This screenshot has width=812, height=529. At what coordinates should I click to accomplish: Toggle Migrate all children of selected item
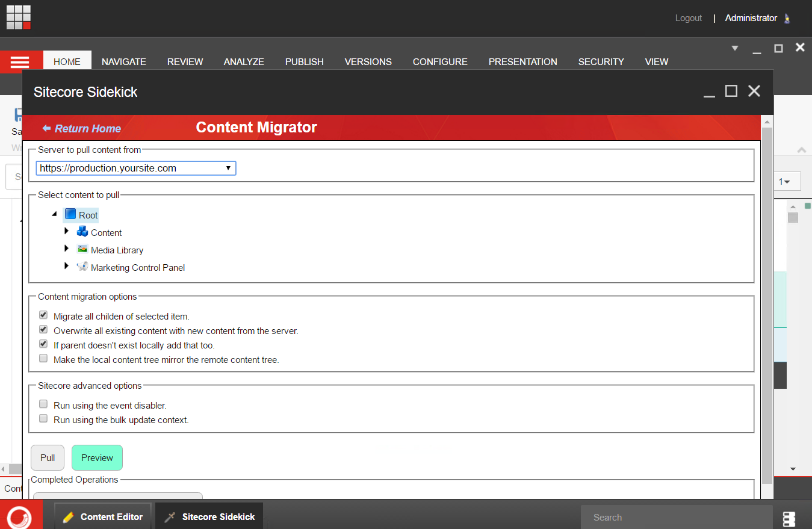tap(43, 315)
